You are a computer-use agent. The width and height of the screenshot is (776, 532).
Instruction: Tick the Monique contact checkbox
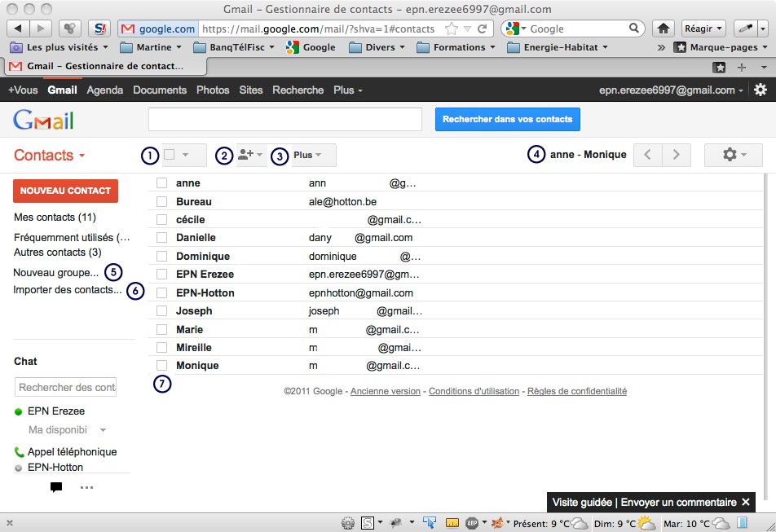click(161, 365)
